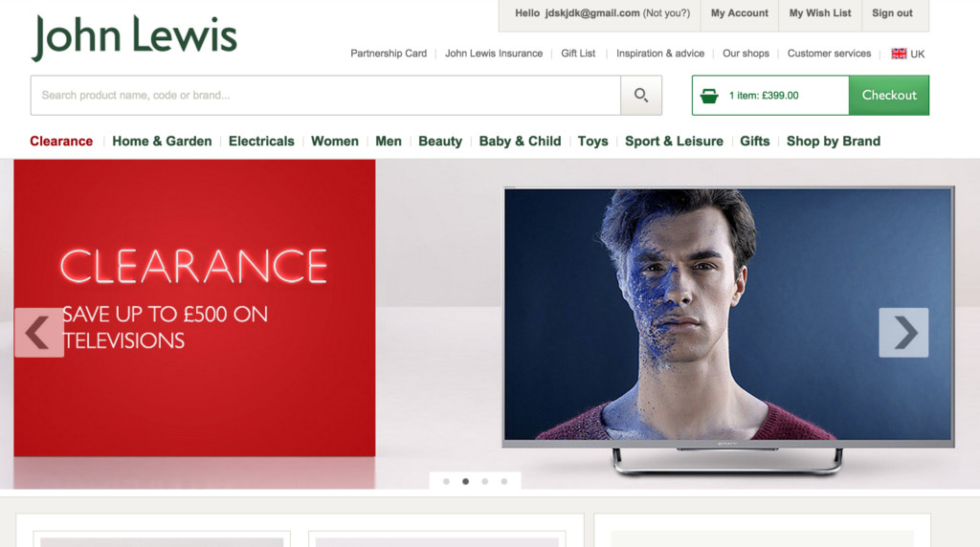Open the Gifts menu
Image resolution: width=980 pixels, height=547 pixels.
coord(754,142)
